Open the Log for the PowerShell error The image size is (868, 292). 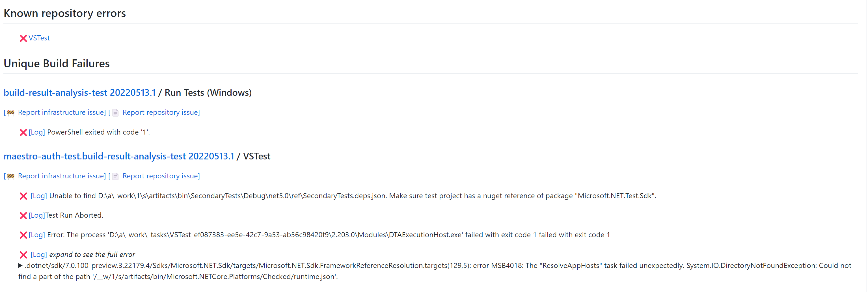36,132
